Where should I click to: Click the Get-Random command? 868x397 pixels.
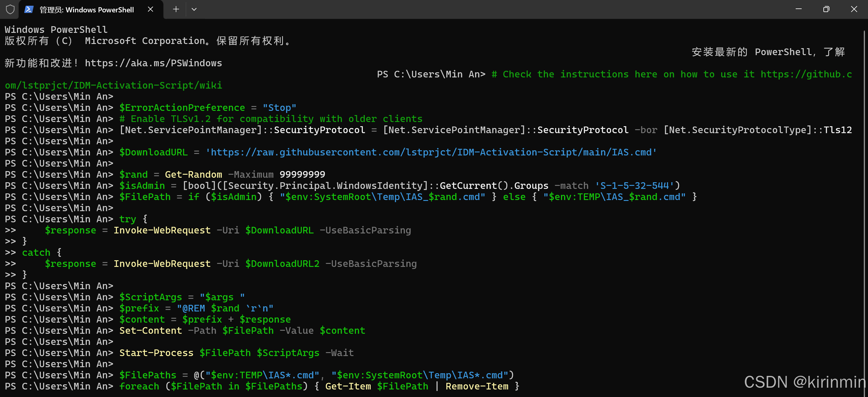pyautogui.click(x=193, y=174)
